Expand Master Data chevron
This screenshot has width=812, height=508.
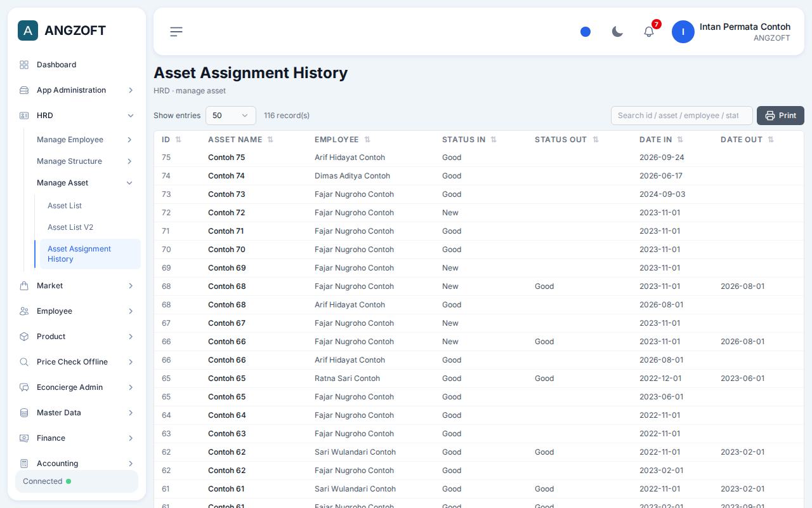tap(131, 413)
